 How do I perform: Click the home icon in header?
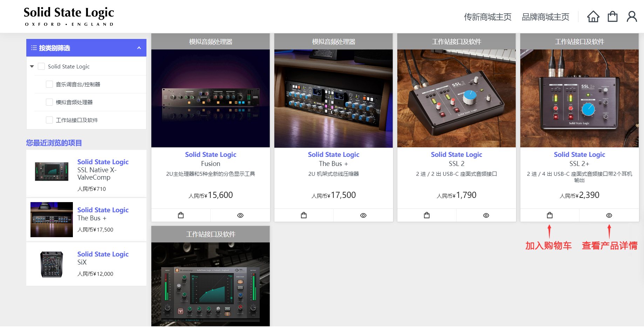coord(593,16)
